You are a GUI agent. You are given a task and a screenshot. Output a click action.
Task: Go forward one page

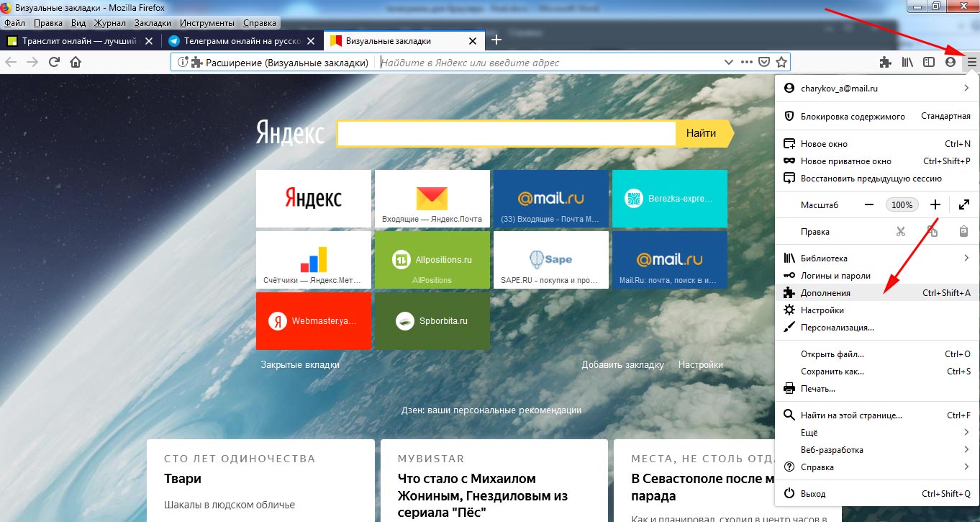click(32, 62)
